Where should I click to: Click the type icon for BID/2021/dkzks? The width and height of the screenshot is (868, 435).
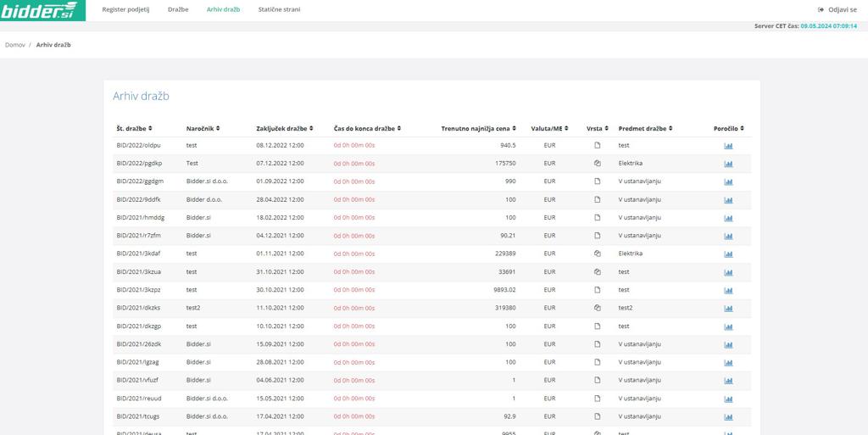tap(598, 308)
